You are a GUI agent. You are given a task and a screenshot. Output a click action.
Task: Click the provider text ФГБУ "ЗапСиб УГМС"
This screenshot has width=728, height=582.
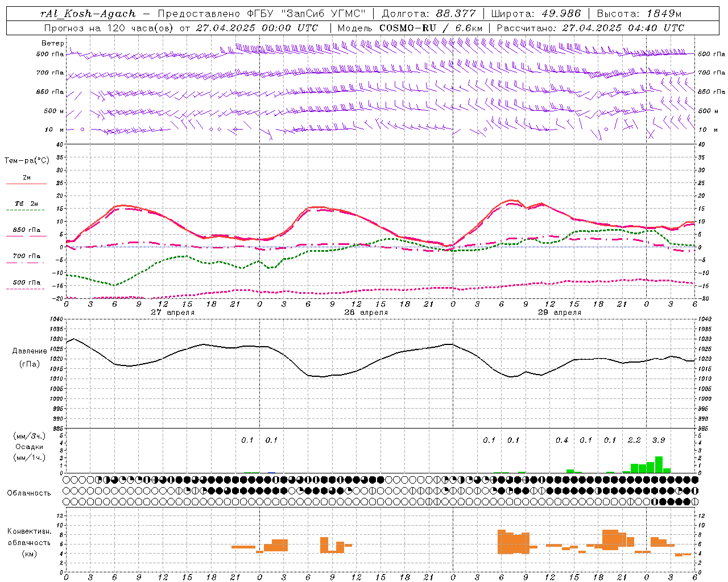[307, 14]
